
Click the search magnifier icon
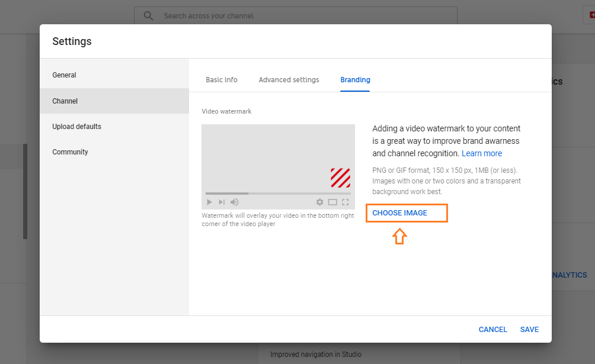tap(149, 16)
